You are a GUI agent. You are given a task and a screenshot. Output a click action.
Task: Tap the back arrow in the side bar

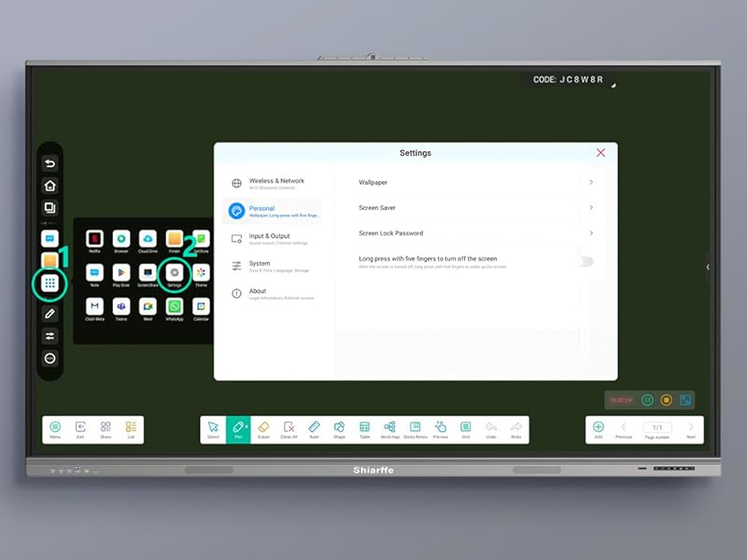[50, 163]
